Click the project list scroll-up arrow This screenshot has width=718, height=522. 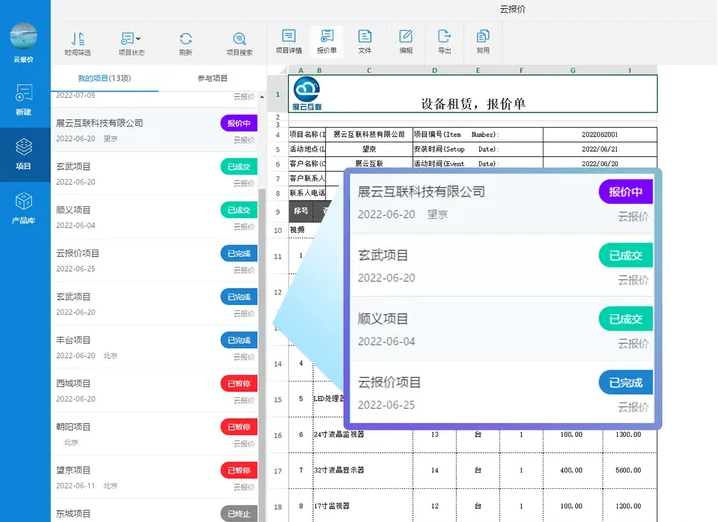click(262, 97)
